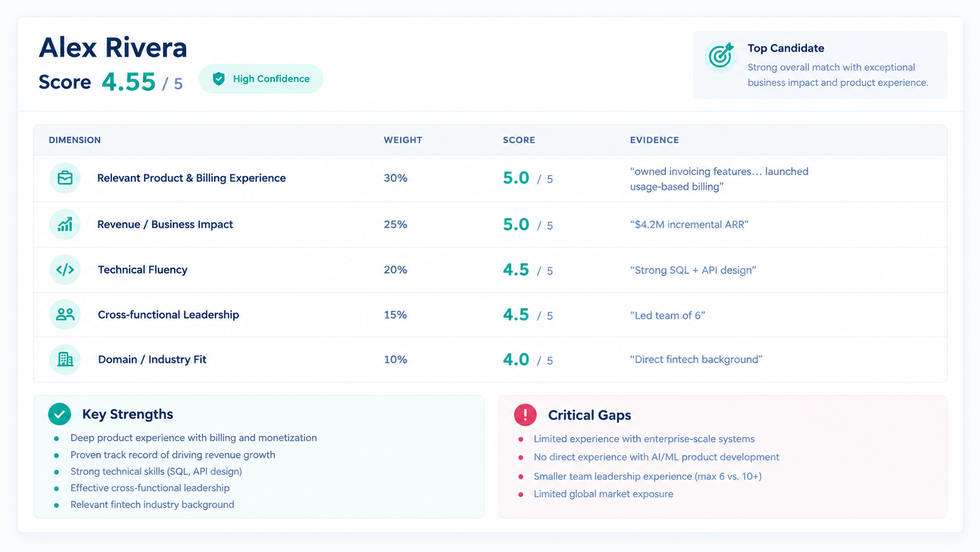
Task: Click the 10% weight value
Action: (396, 360)
